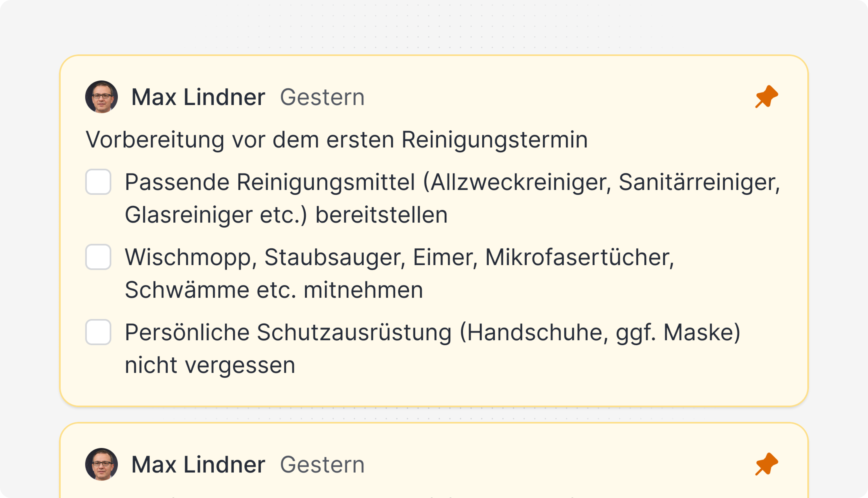The height and width of the screenshot is (498, 868).
Task: Click the Max Lindner name in bottom note
Action: click(x=198, y=465)
